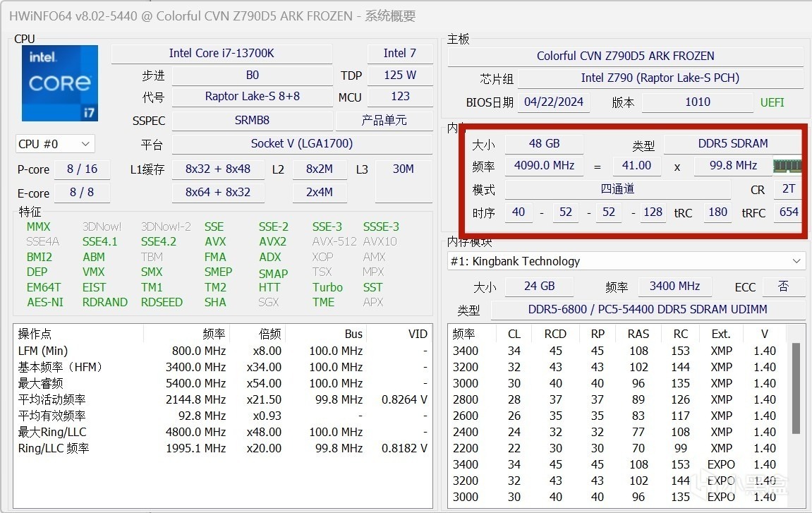
Task: Click the 8x64 + 8x32 cache value
Action: (x=218, y=192)
